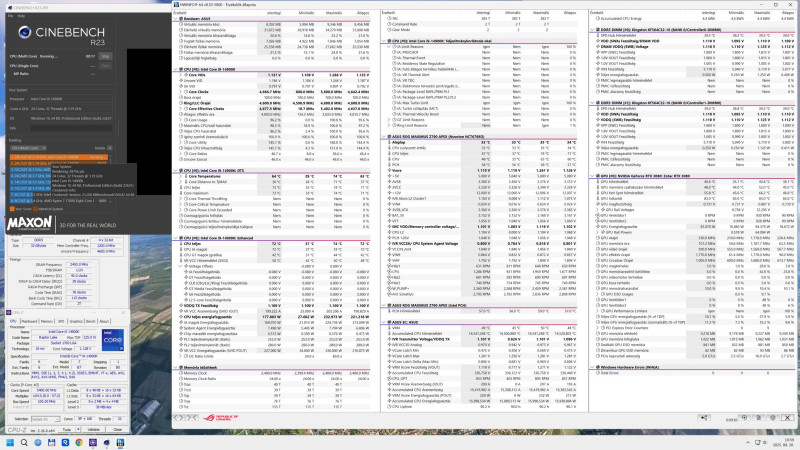Click the HWiNFO network remote icon
The image size is (800, 450).
tap(704, 417)
